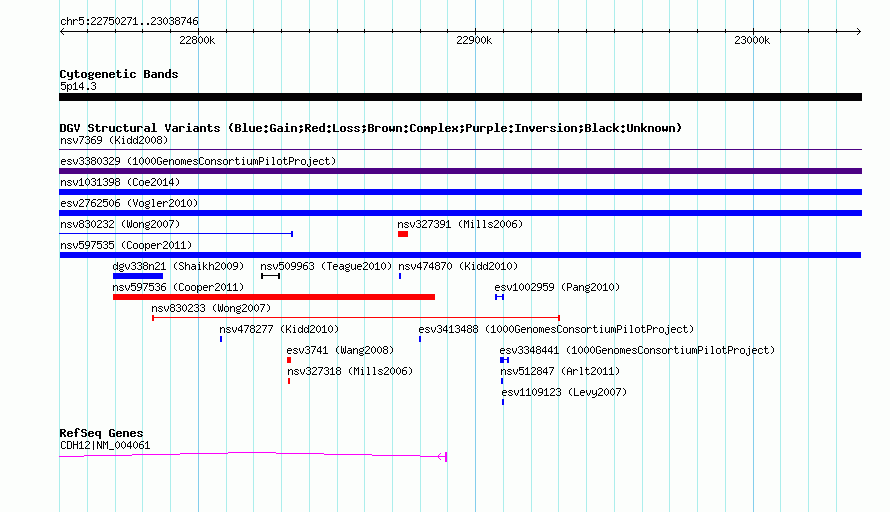Click the chr5:22750271..23038746 coordinate label
890x512 pixels.
pyautogui.click(x=129, y=21)
